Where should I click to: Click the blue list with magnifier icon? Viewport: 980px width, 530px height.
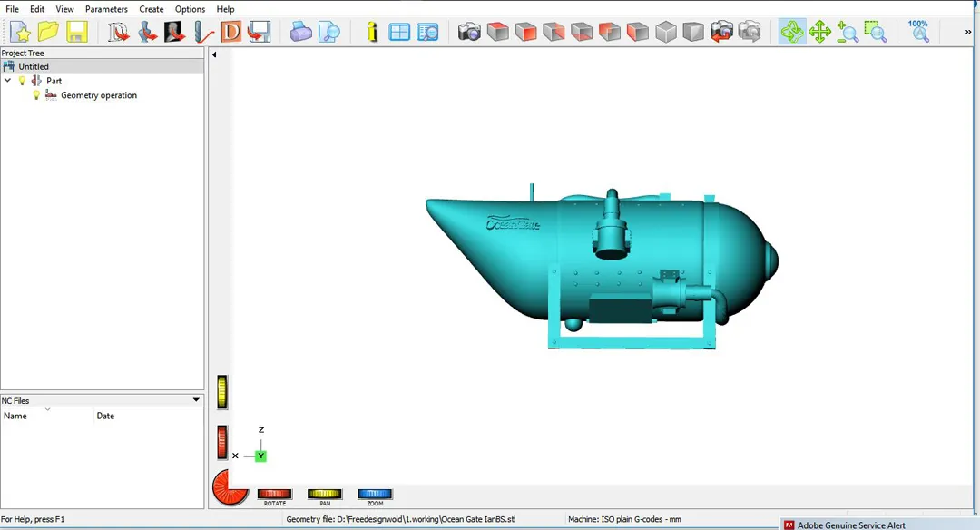[x=427, y=31]
